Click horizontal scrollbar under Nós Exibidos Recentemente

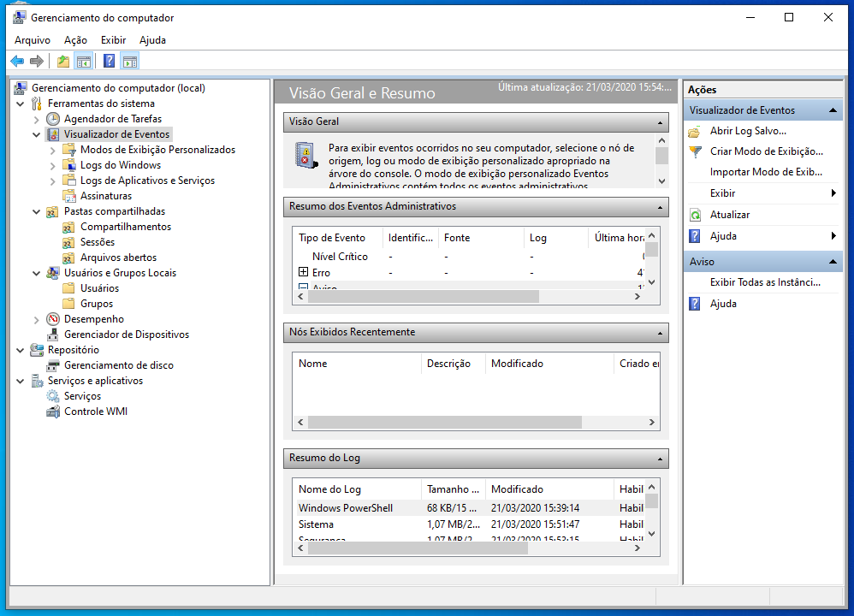(476, 423)
